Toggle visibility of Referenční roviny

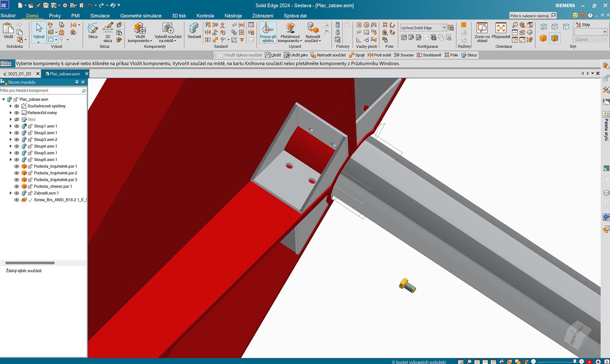click(17, 113)
